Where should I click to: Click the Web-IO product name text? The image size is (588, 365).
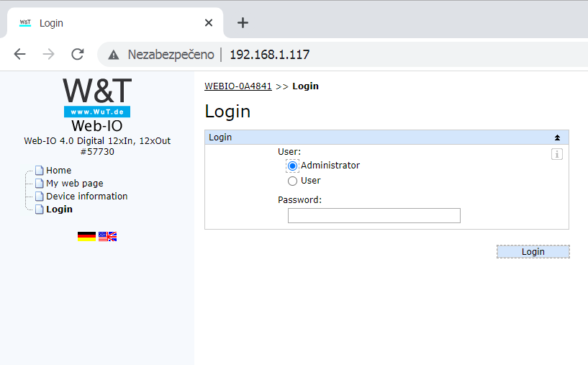(x=97, y=126)
